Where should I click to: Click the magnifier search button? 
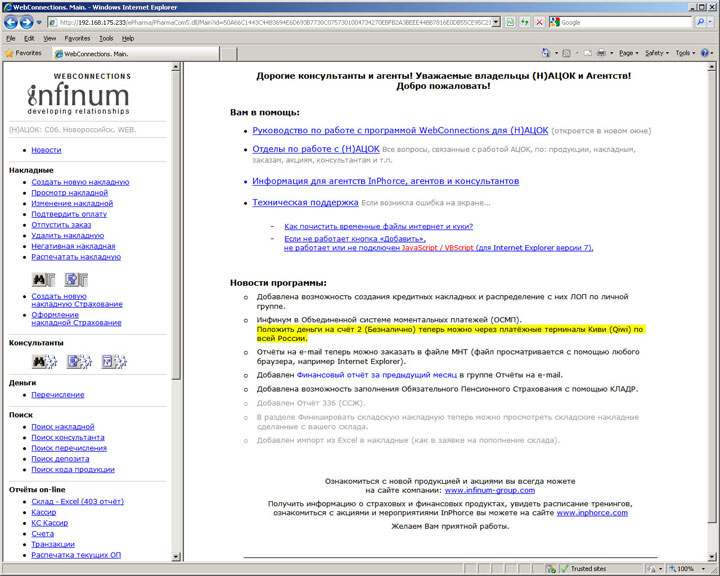click(700, 22)
